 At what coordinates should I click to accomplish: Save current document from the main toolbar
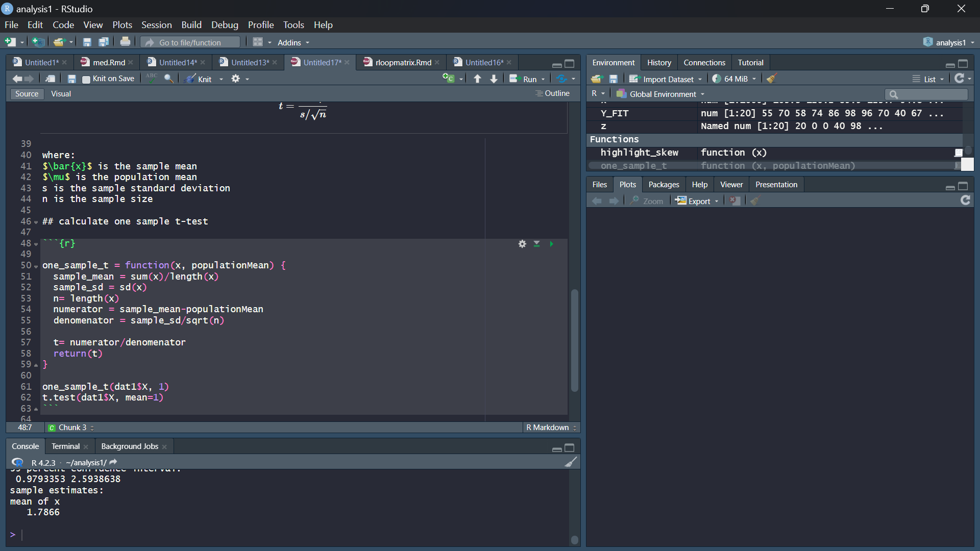[87, 42]
